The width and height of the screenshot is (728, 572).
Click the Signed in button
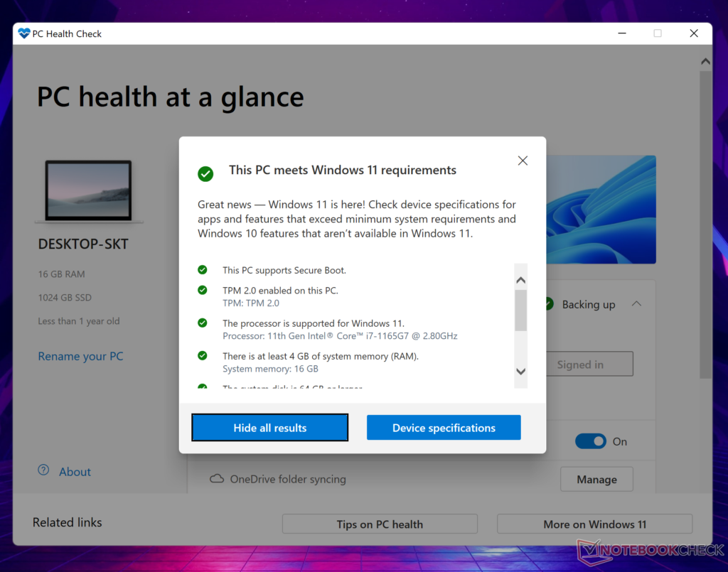[x=589, y=364]
